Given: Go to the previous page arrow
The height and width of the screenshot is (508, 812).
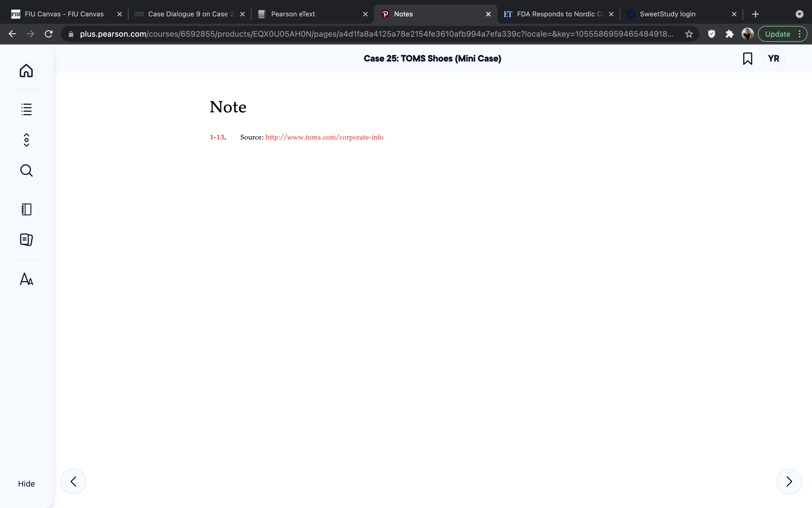Looking at the screenshot, I should (x=73, y=481).
